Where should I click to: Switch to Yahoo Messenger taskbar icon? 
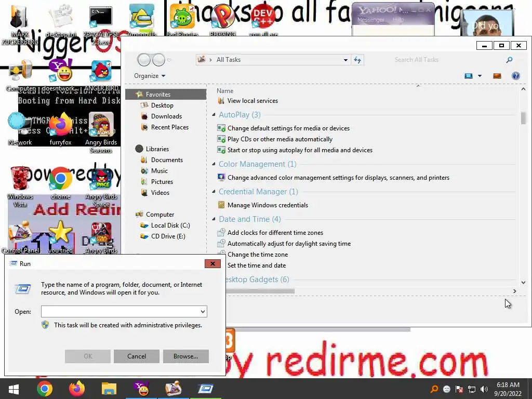point(141,389)
